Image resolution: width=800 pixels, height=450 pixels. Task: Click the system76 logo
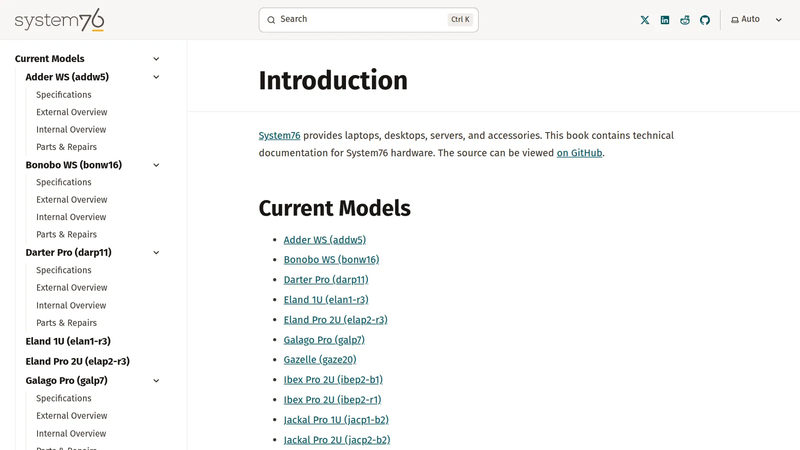pyautogui.click(x=59, y=20)
